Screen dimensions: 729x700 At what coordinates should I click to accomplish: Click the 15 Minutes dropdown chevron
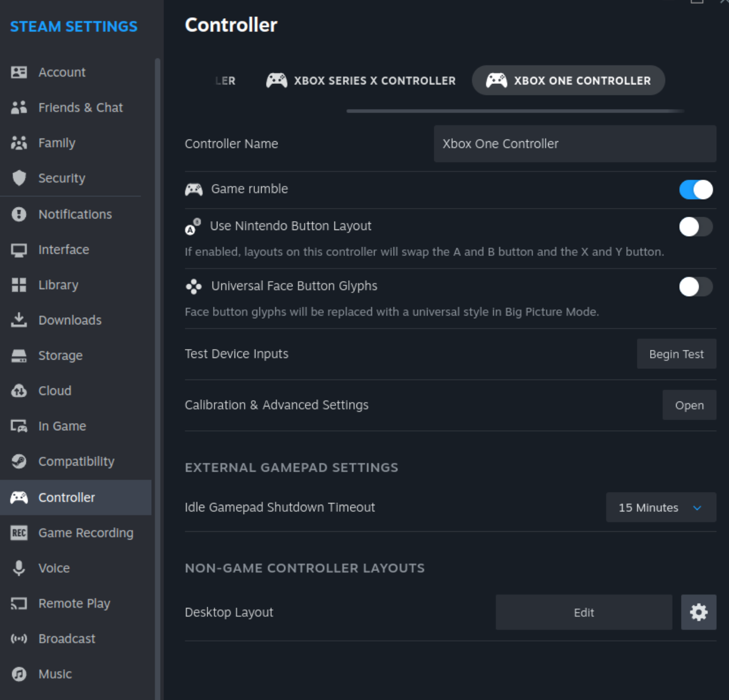pos(698,508)
